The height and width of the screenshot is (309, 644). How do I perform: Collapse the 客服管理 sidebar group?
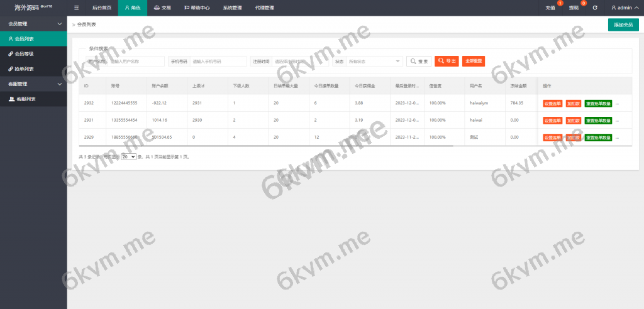point(33,84)
